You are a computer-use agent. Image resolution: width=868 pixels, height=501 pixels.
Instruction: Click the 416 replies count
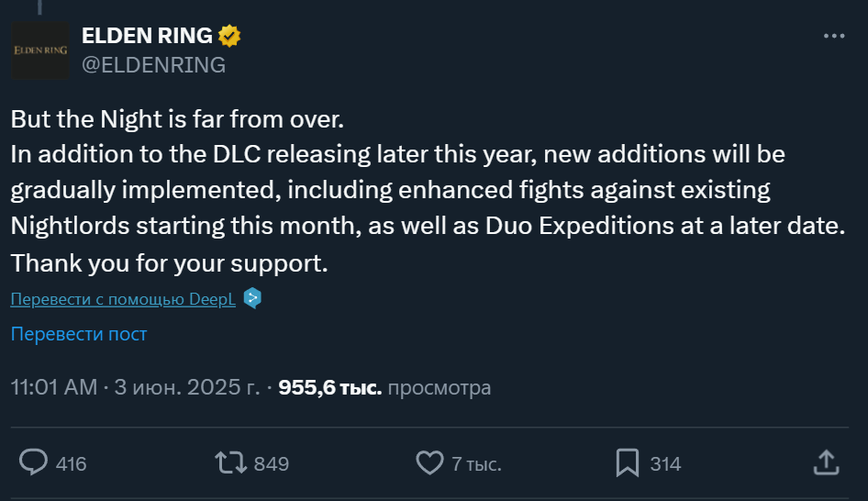(71, 463)
